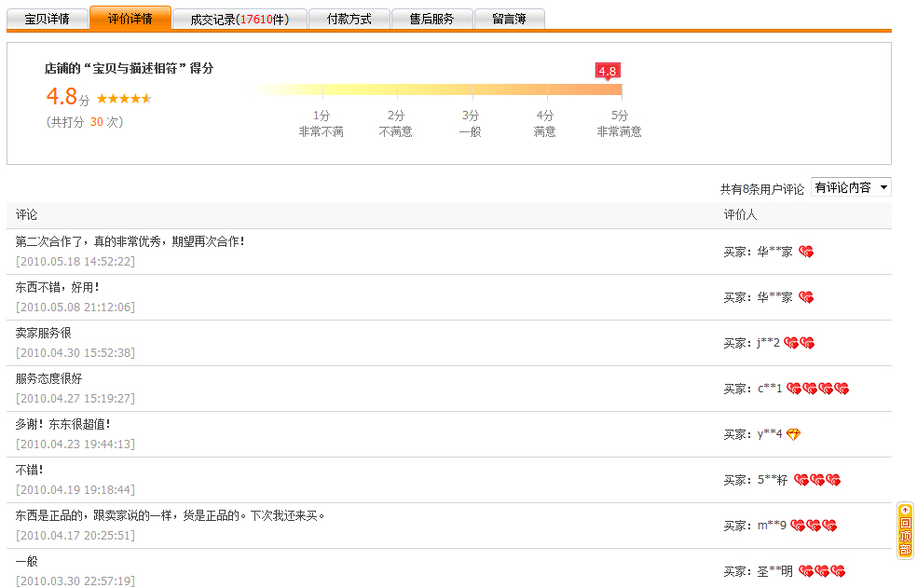Click the heart icons beside buyer m**9
917x588 pixels.
coord(814,526)
